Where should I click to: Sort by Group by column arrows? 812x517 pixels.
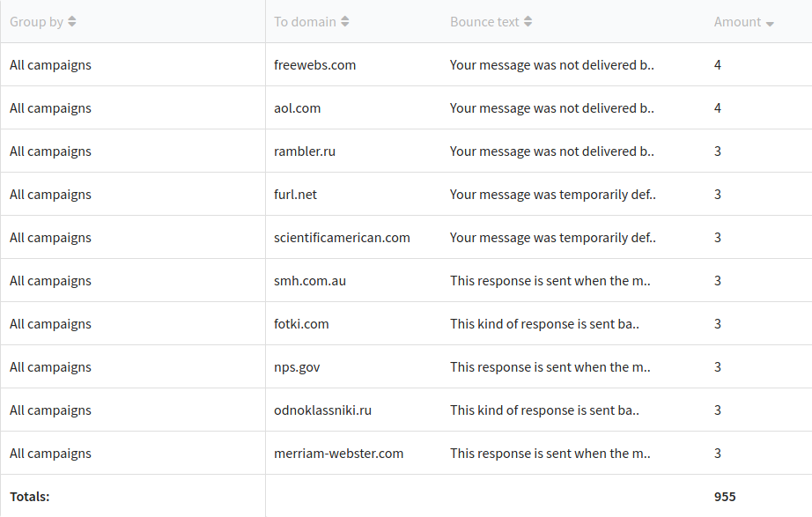click(72, 22)
